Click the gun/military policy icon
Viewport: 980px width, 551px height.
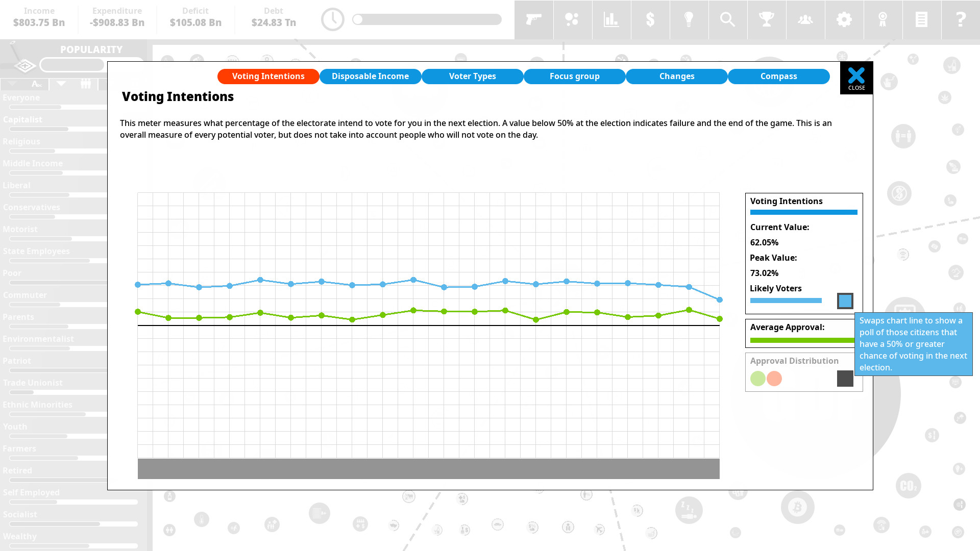[534, 19]
